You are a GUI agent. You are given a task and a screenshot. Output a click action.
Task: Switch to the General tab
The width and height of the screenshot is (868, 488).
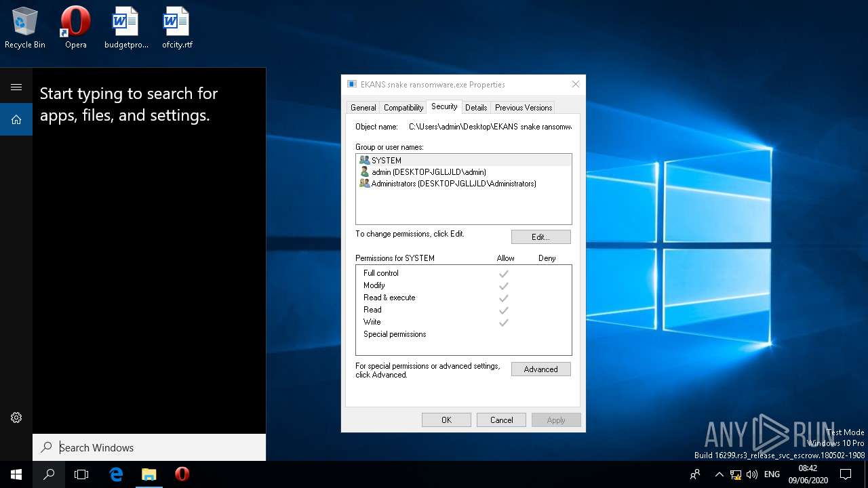pyautogui.click(x=363, y=107)
